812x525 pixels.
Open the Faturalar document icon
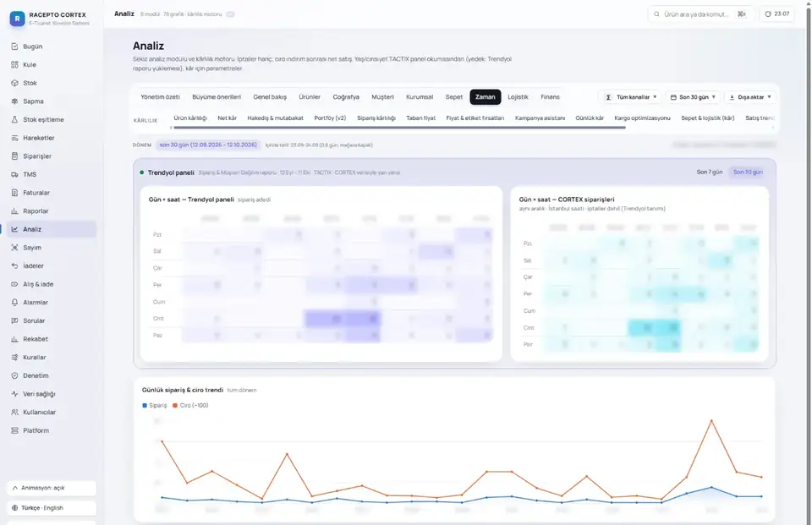14,193
